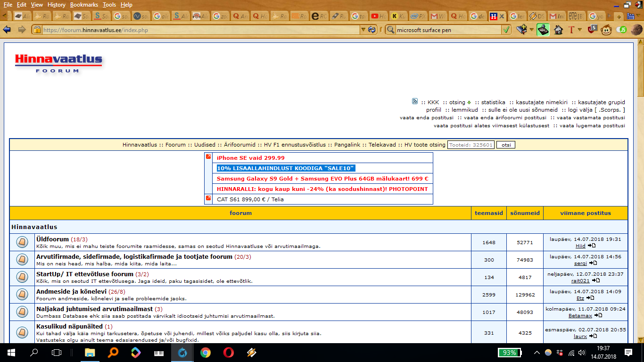
Task: Reload the page with the refresh icon
Action: (372, 30)
